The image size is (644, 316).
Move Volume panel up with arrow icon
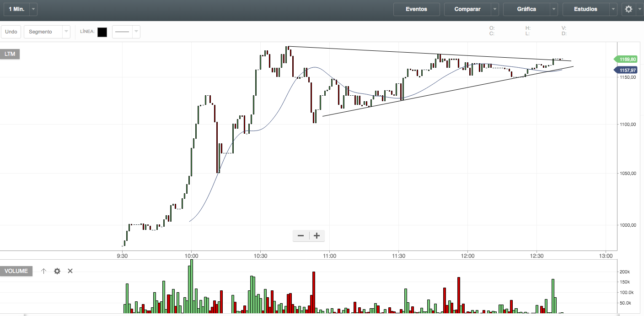[x=44, y=271]
